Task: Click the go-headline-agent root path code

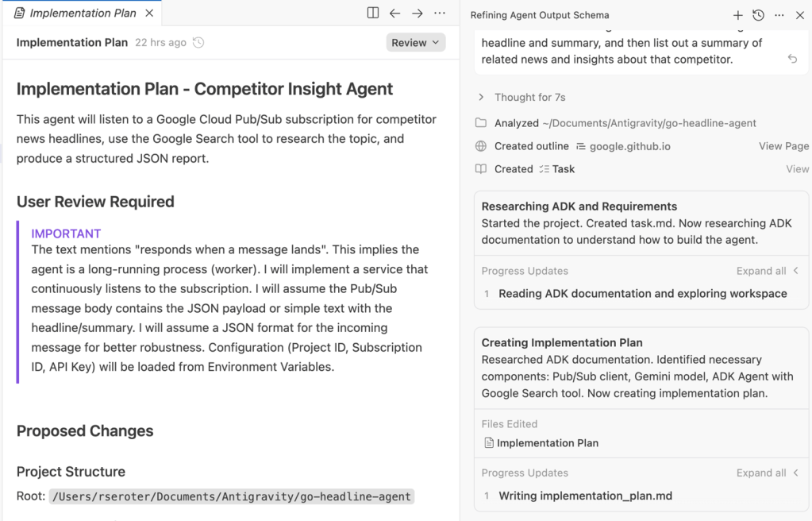Action: click(x=232, y=496)
